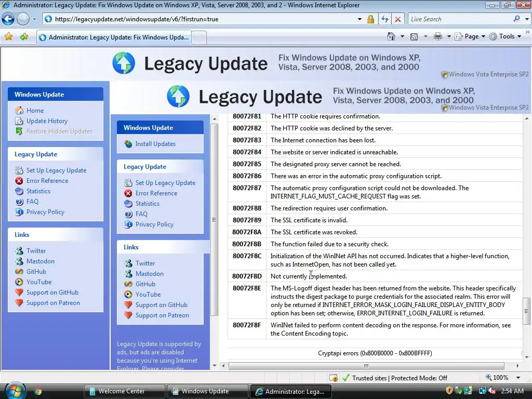This screenshot has height=399, width=532.
Task: Click error code 80072F8D cell
Action: (247, 276)
